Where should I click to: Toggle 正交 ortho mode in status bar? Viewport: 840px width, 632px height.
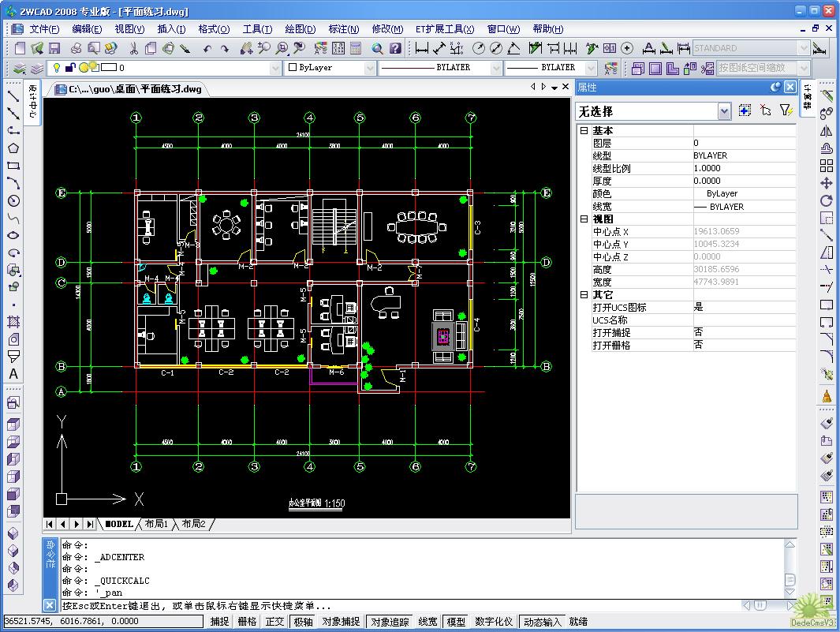click(x=274, y=622)
